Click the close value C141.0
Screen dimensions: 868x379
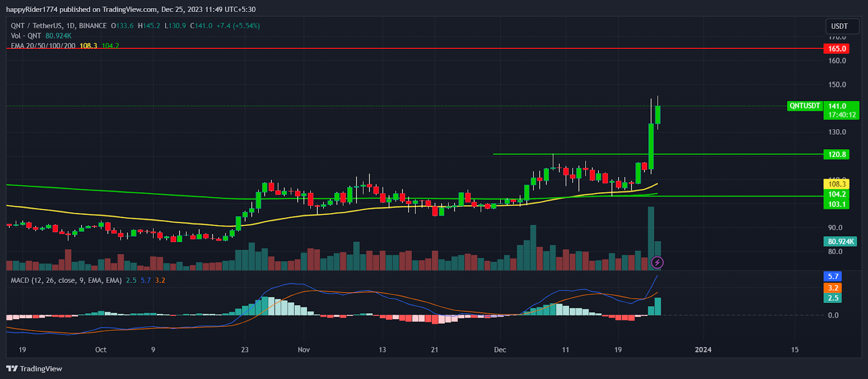coord(201,26)
